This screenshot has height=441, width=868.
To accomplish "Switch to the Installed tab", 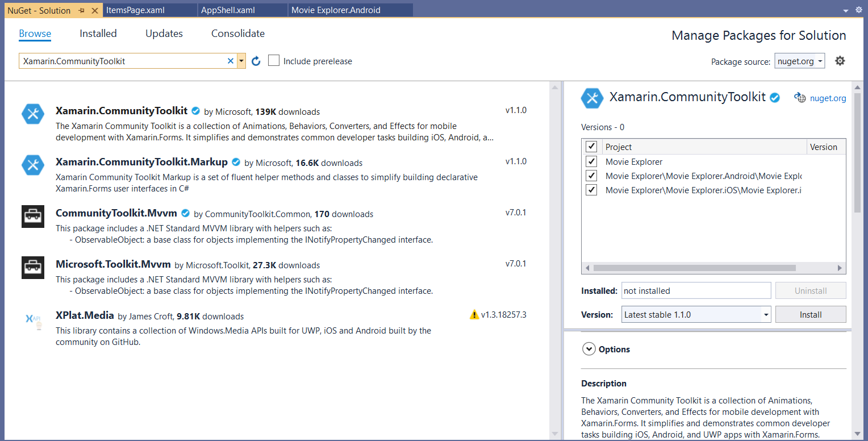I will pos(98,34).
